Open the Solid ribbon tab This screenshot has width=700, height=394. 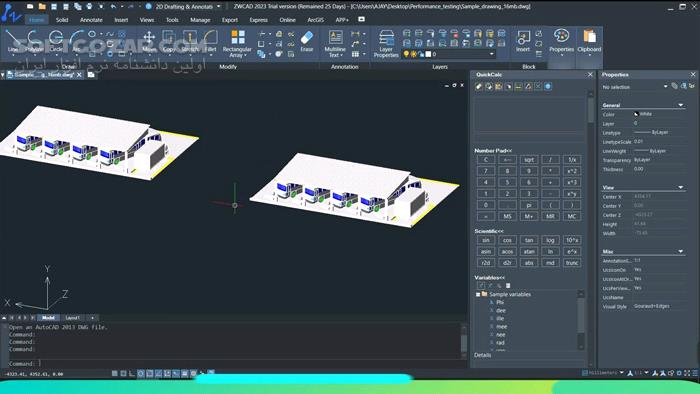62,20
